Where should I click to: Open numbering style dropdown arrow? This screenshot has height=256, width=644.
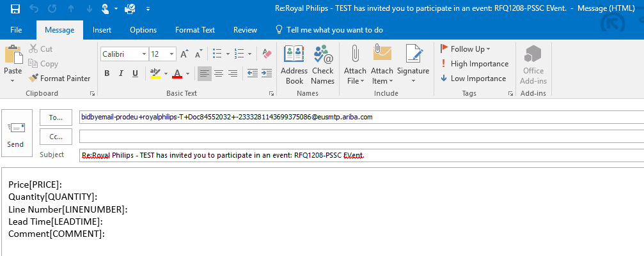click(x=249, y=54)
